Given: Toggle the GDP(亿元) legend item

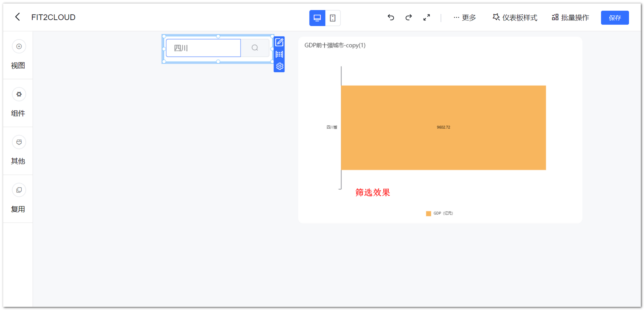Looking at the screenshot, I should point(439,213).
